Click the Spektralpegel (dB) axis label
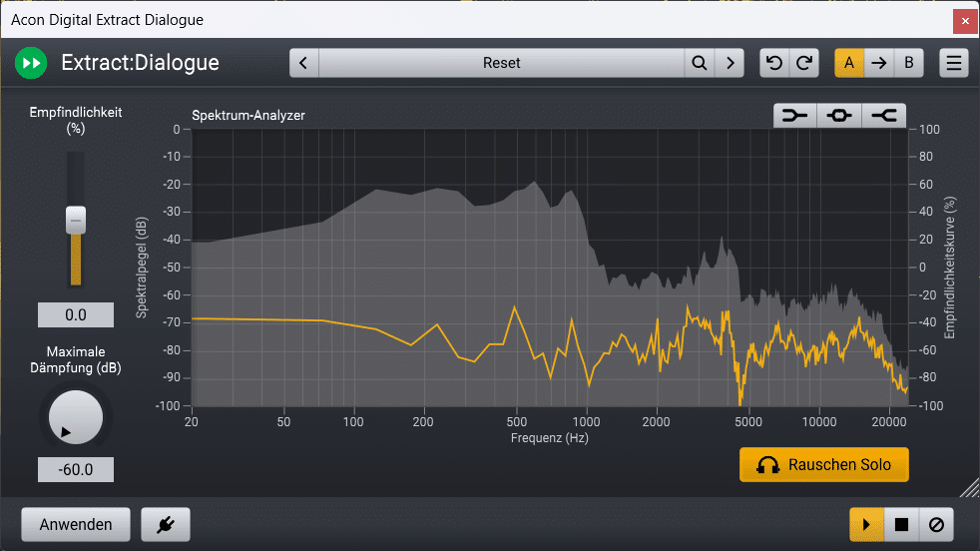This screenshot has width=980, height=551. coord(142,268)
